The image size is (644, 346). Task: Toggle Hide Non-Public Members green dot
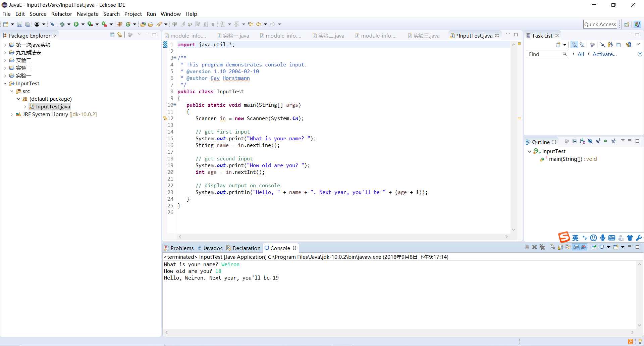click(x=605, y=141)
